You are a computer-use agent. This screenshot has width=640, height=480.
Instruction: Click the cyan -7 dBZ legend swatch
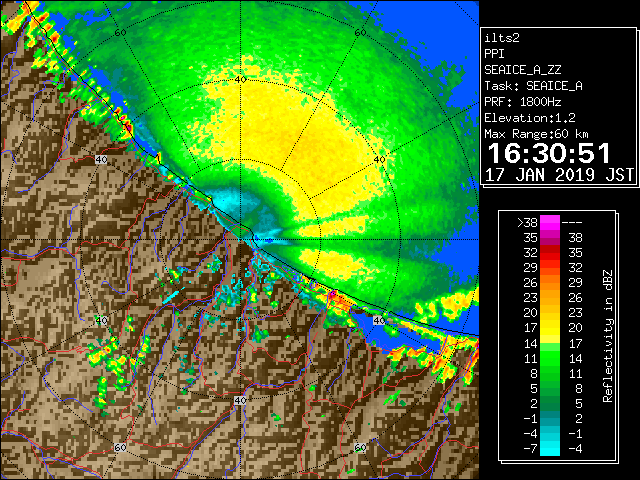coord(550,449)
